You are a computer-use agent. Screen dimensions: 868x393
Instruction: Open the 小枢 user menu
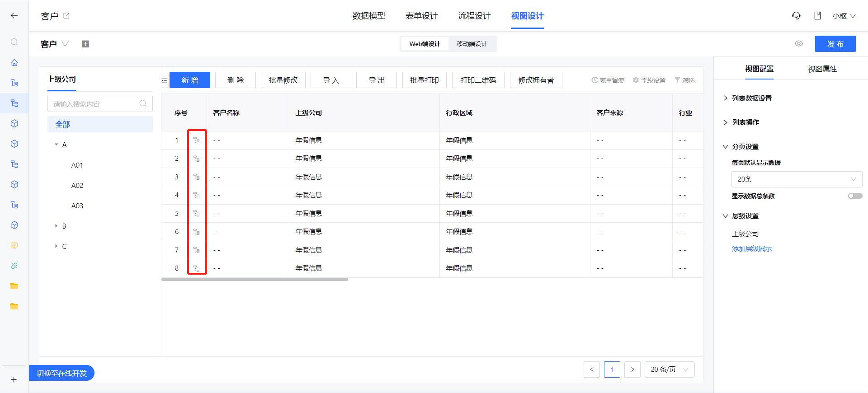pos(844,16)
